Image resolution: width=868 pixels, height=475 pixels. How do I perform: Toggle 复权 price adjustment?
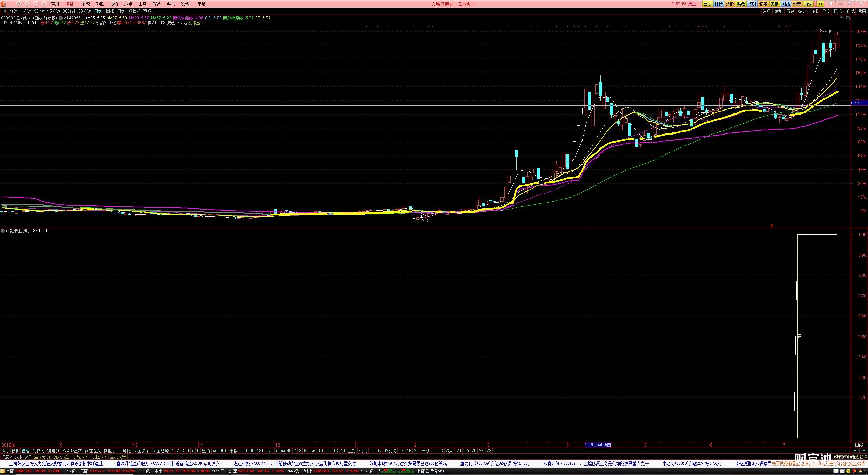767,11
